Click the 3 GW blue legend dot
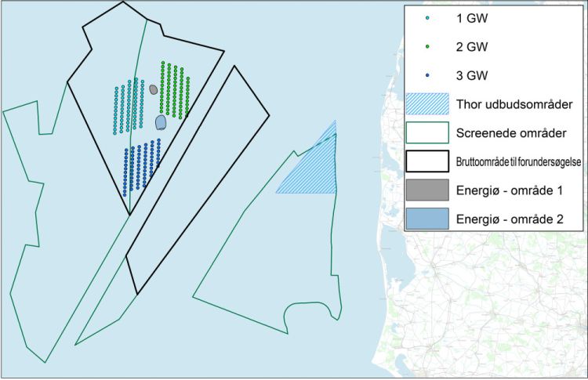 click(x=427, y=75)
